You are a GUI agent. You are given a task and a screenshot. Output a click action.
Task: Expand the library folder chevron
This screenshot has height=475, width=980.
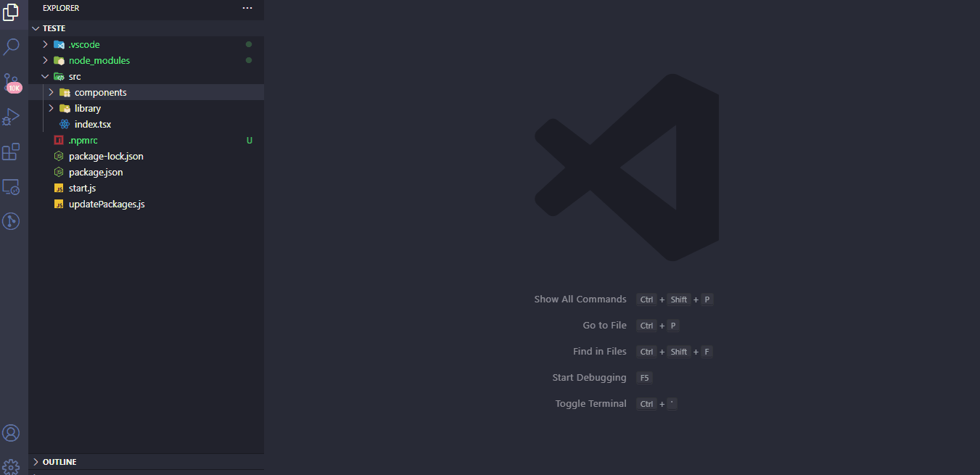point(51,108)
